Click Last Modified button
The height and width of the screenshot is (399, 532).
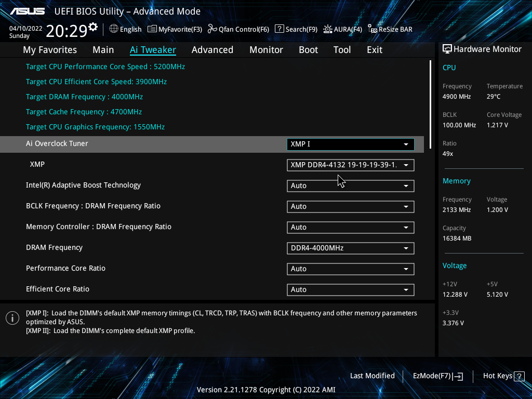[x=373, y=376]
